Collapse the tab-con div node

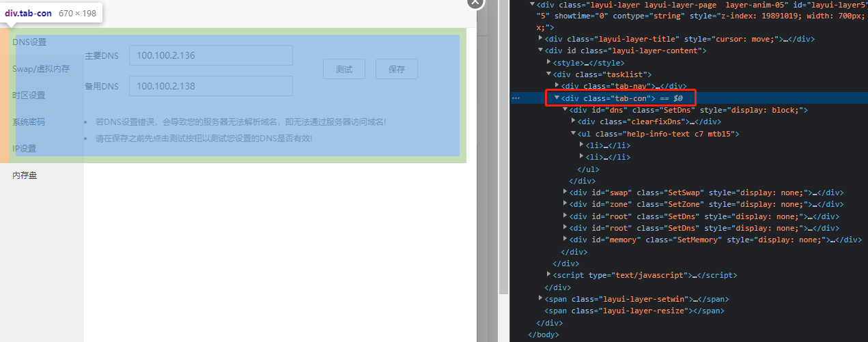[x=557, y=98]
